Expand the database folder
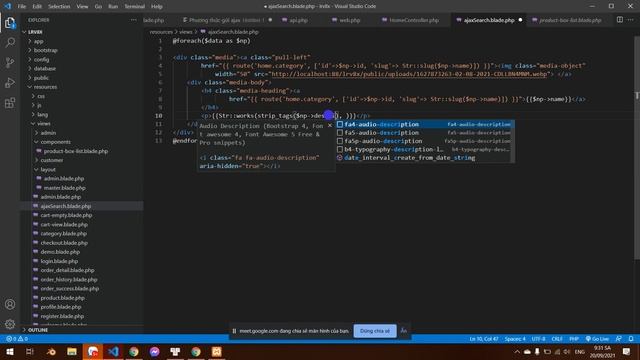This screenshot has height=360, width=640. (x=44, y=69)
